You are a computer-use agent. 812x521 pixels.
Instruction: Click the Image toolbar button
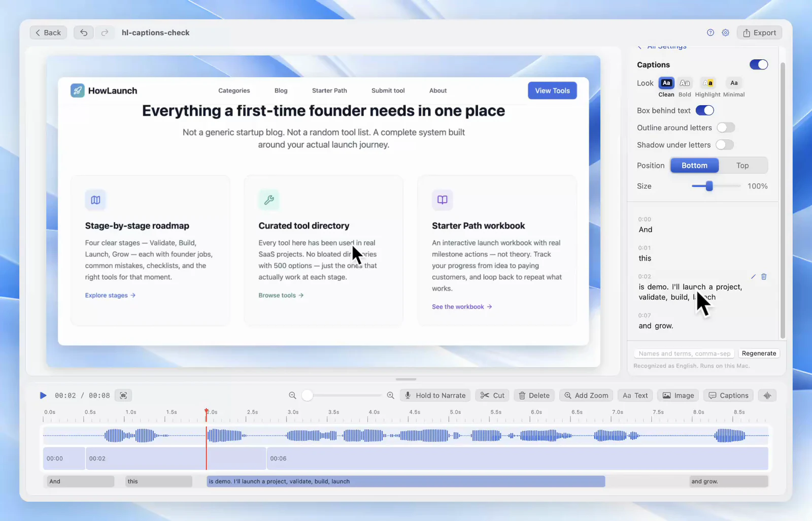tap(678, 396)
